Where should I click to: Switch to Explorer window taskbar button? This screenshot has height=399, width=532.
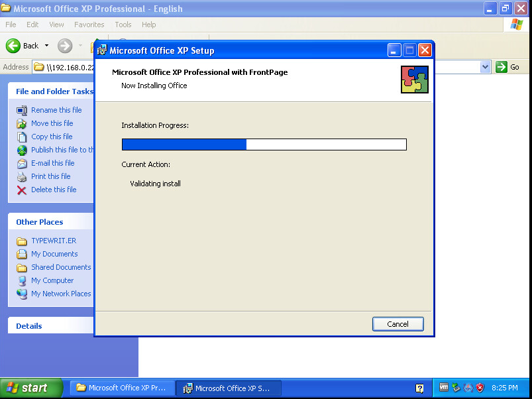[122, 388]
